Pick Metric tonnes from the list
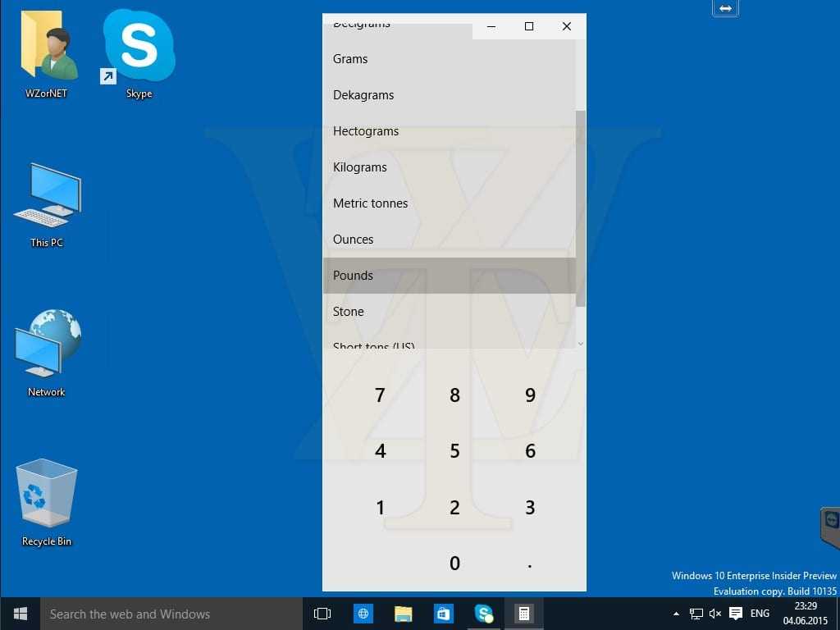The height and width of the screenshot is (630, 840). tap(370, 203)
